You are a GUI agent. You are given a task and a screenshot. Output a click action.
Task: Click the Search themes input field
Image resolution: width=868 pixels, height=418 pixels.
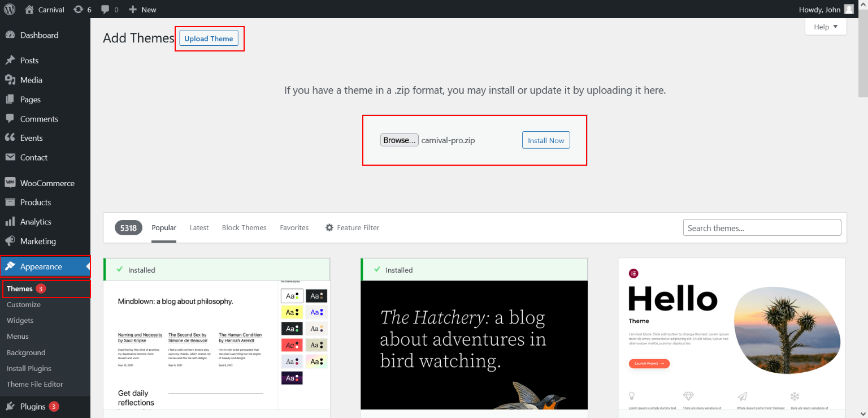point(762,228)
